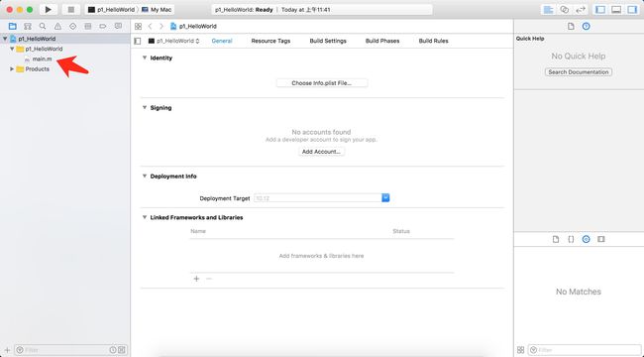The height and width of the screenshot is (357, 644).
Task: Show the Version editor
Action: pyautogui.click(x=581, y=10)
